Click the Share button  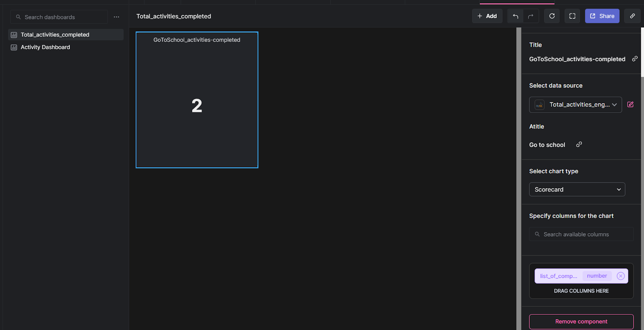[602, 16]
